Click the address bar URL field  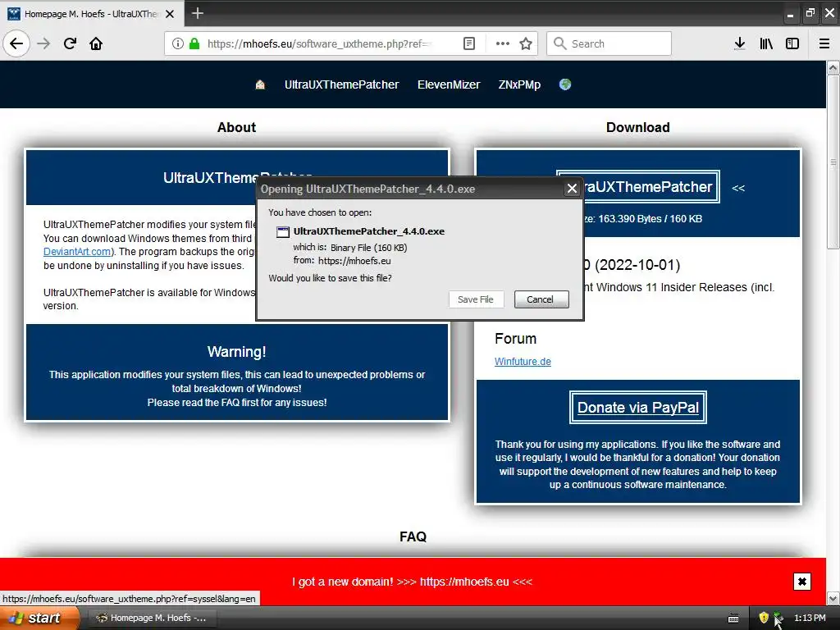tap(319, 43)
